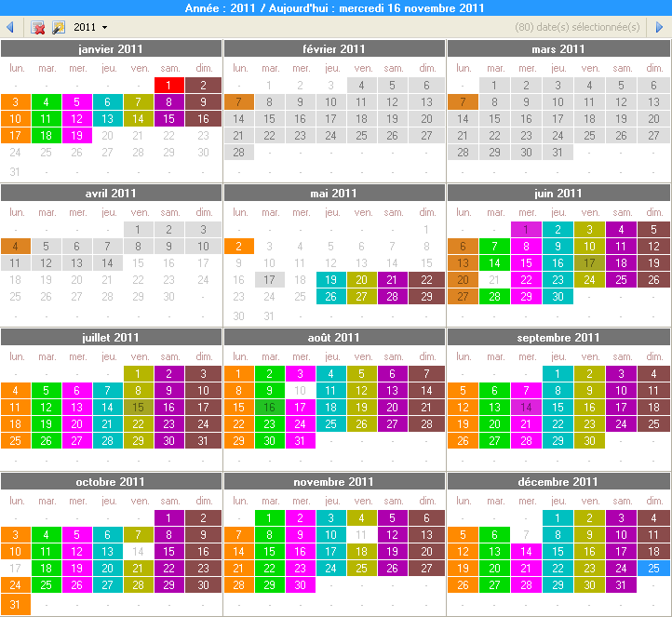Select the grey 31 mars 2011 cell
The height and width of the screenshot is (617, 672).
pos(558,152)
